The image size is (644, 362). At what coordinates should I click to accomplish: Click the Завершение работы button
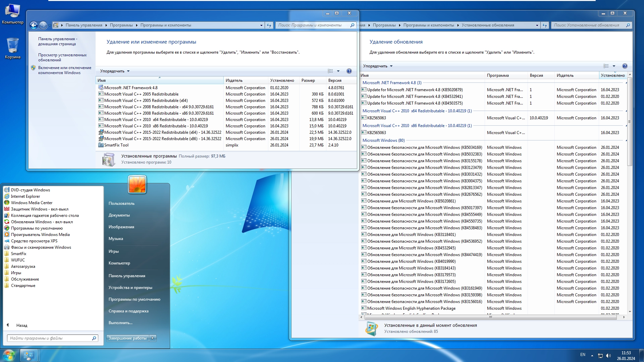point(127,338)
